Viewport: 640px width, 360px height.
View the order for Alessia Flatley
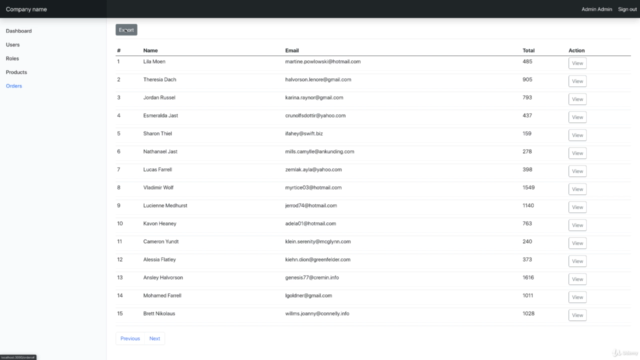tap(577, 261)
